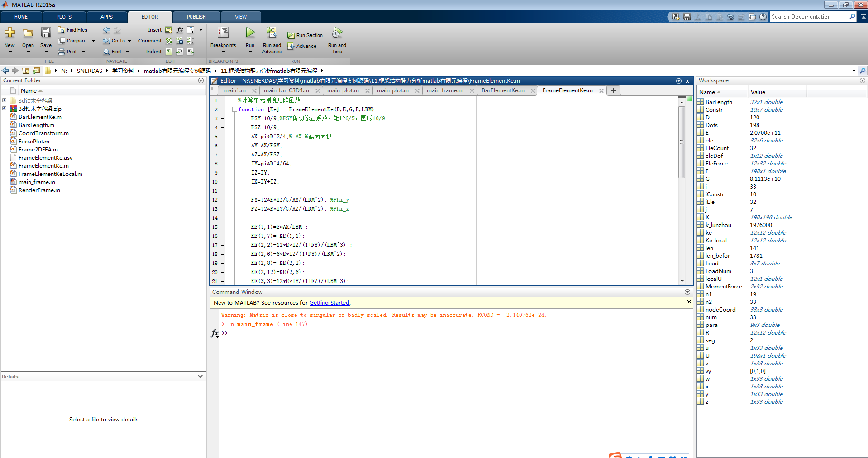Click the editor vertical scrollbar

[682, 142]
